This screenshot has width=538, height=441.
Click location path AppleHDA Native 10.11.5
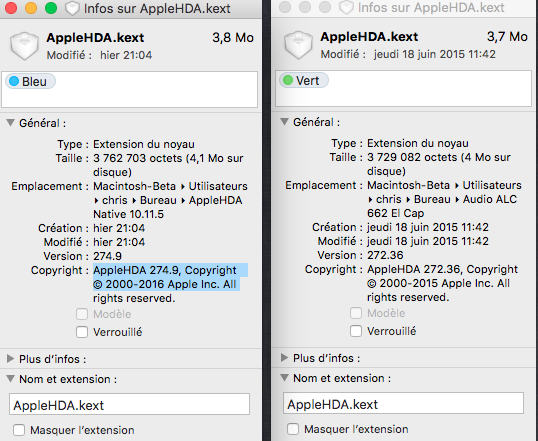168,207
